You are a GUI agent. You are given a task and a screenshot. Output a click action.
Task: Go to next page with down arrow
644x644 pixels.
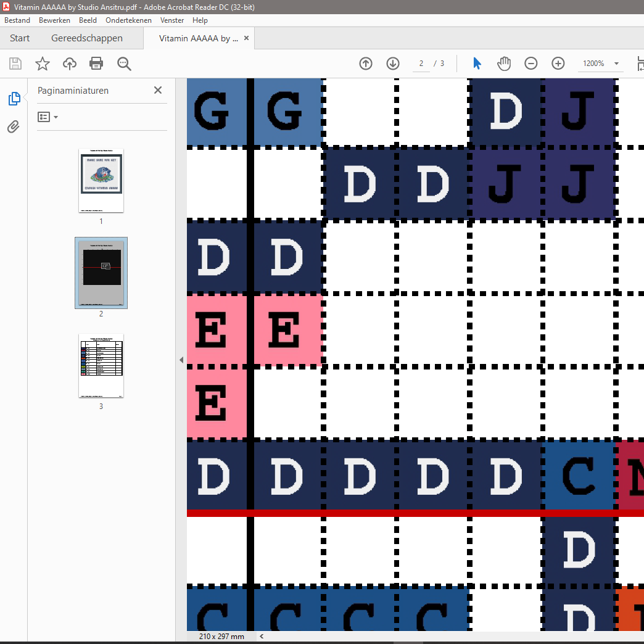click(393, 64)
